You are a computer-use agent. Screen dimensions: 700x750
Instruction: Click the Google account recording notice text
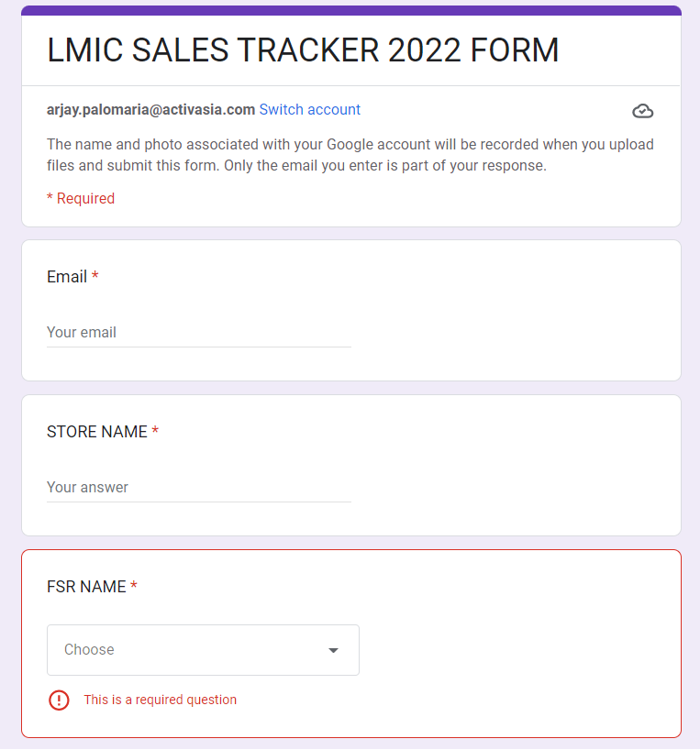pyautogui.click(x=350, y=155)
